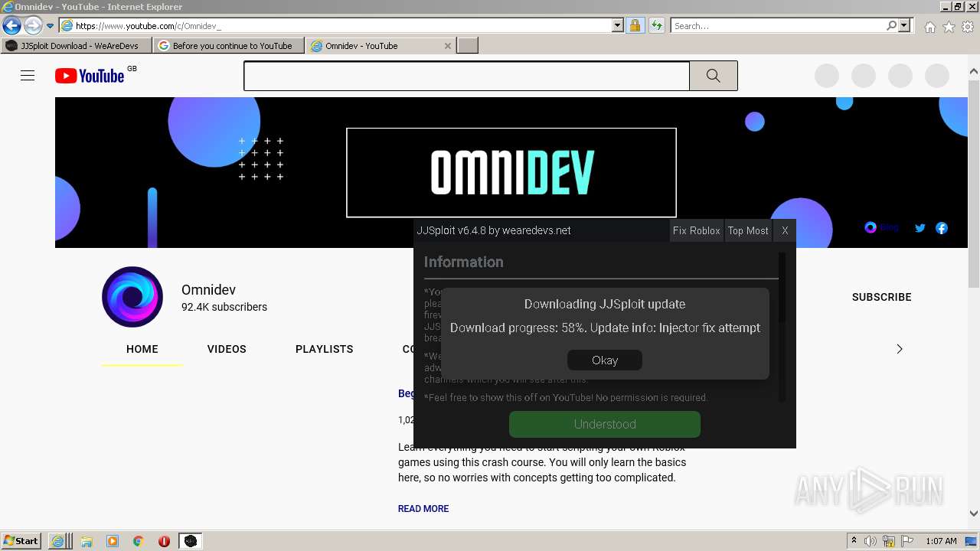
Task: Click the page scrollbar up arrow
Action: pyautogui.click(x=974, y=72)
